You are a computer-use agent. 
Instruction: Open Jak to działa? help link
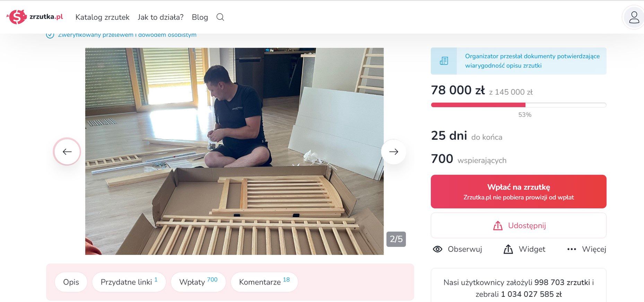tap(160, 17)
